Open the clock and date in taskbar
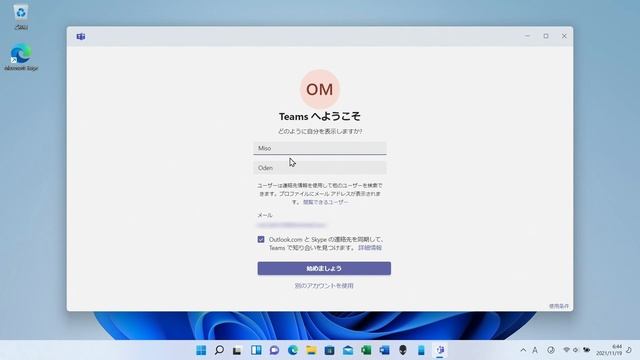Image resolution: width=640 pixels, height=360 pixels. (609, 350)
